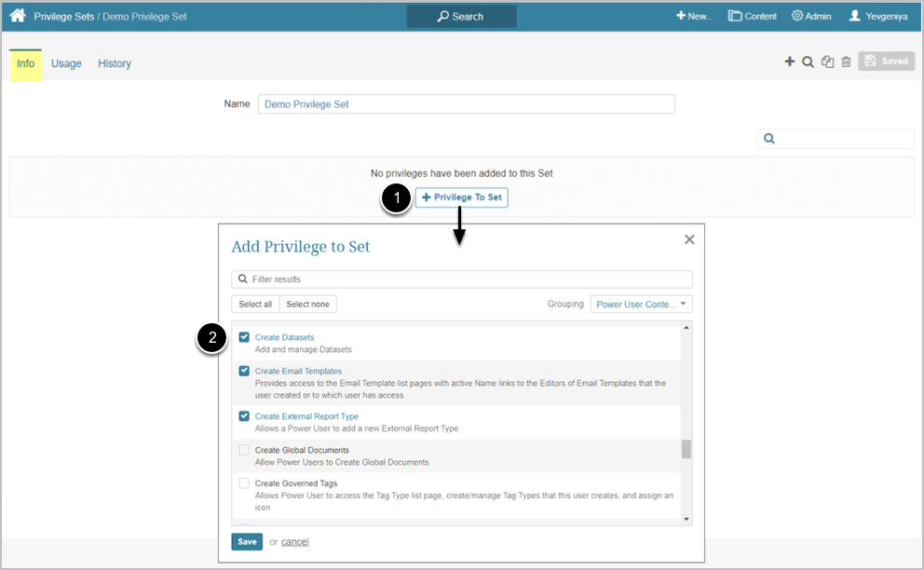Switch to the History tab
Image resolution: width=924 pixels, height=570 pixels.
[115, 63]
